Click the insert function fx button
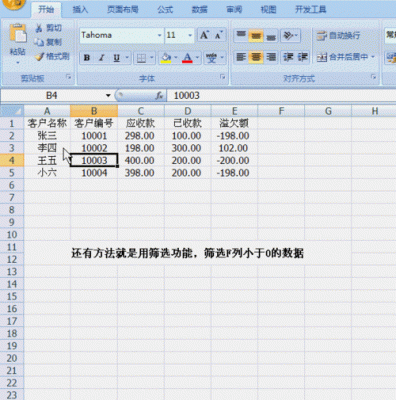 tap(160, 96)
